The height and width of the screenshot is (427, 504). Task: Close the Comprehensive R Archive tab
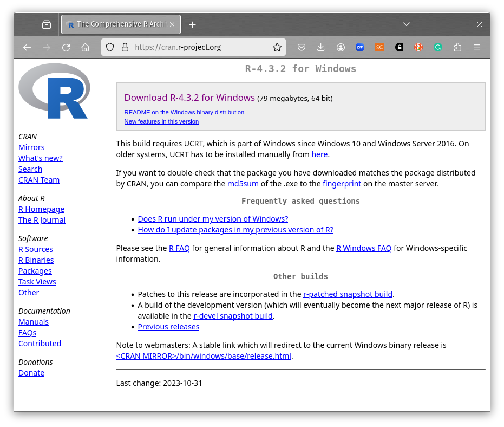(173, 24)
